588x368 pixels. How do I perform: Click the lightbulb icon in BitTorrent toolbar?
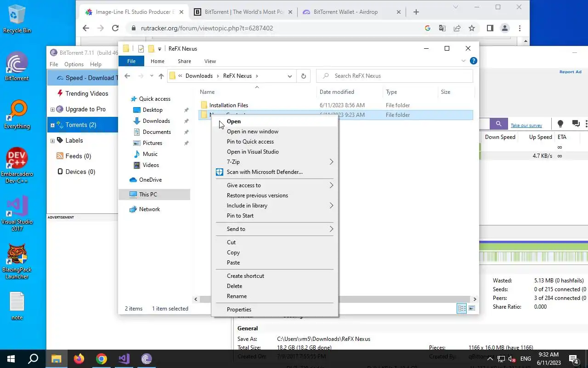point(560,124)
